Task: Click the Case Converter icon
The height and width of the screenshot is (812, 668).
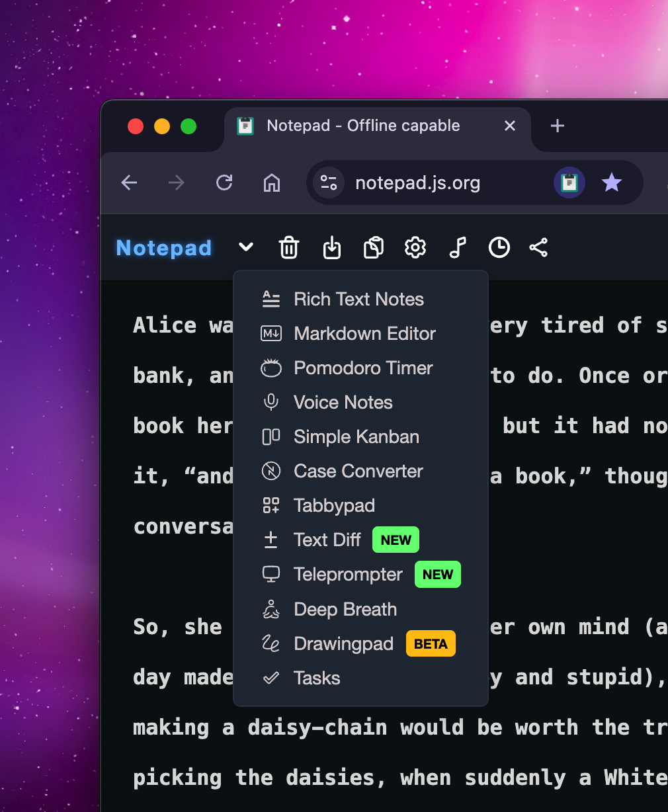Action: (271, 471)
